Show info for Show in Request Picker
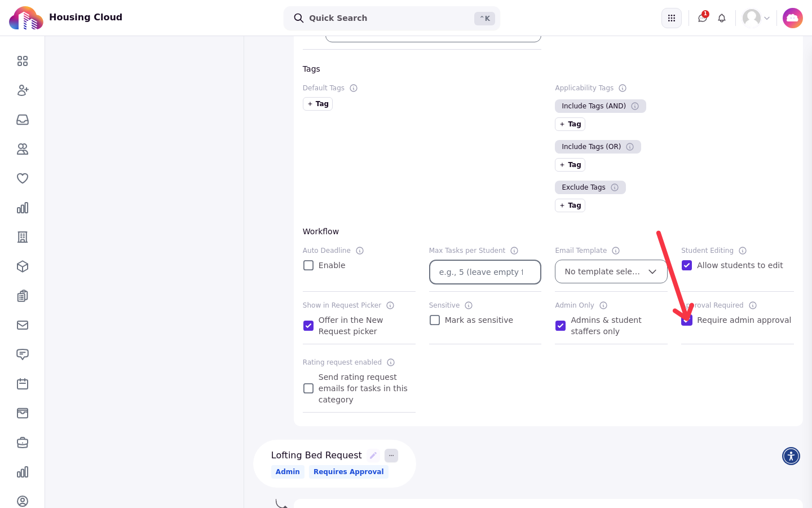Viewport: 812px width, 508px height. point(390,305)
